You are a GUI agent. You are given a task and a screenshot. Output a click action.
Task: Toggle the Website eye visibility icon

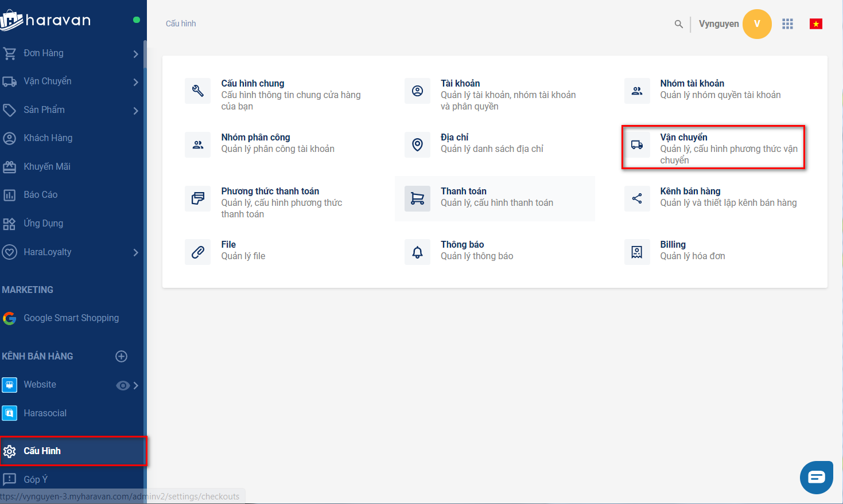(122, 385)
